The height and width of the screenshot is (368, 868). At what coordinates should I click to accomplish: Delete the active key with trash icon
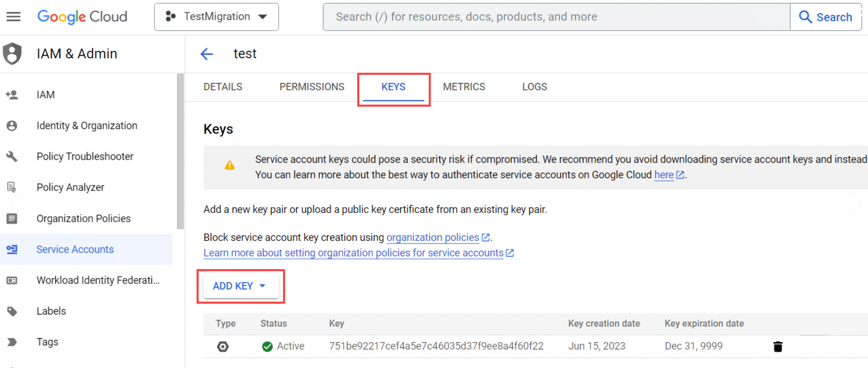coord(778,346)
